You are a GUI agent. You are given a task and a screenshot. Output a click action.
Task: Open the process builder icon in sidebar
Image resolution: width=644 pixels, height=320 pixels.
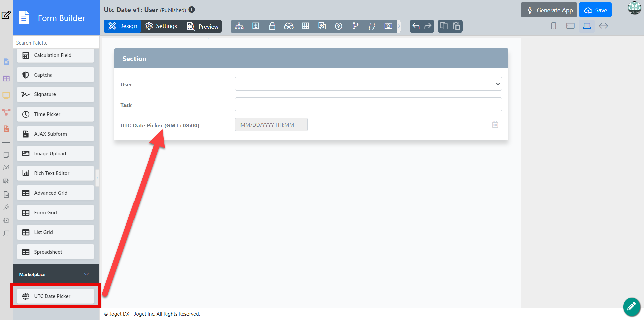(x=6, y=112)
